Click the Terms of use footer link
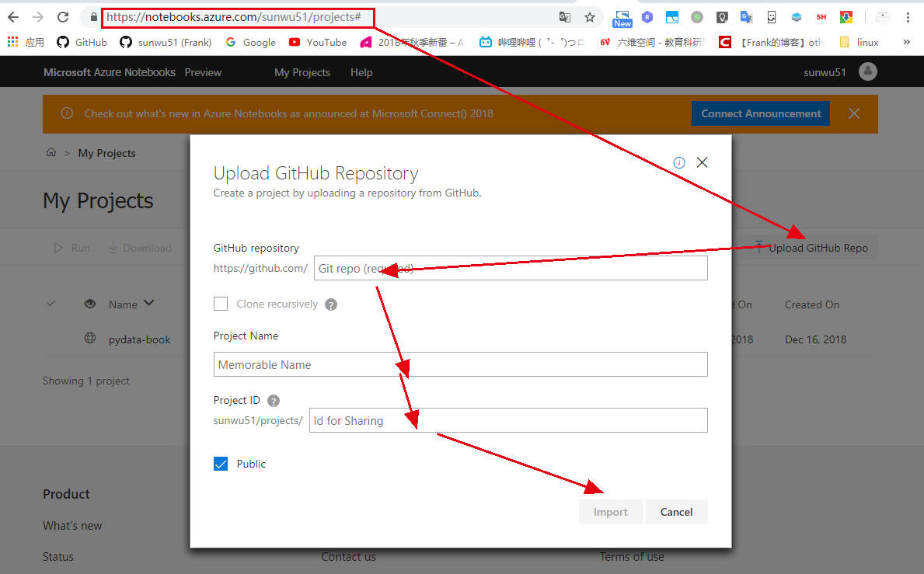Viewport: 924px width, 574px height. 632,557
